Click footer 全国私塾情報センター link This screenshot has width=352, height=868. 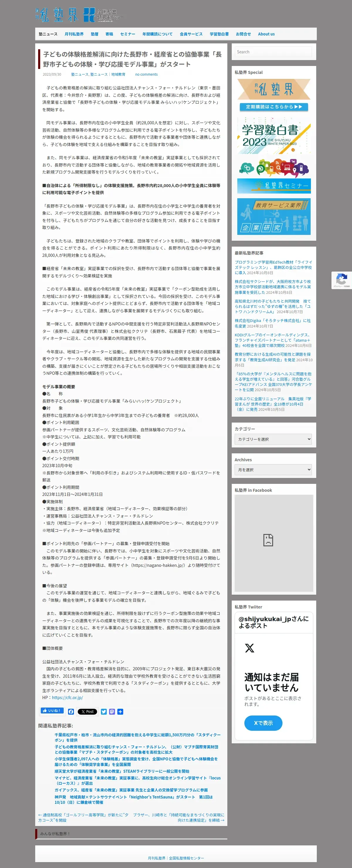(x=187, y=858)
